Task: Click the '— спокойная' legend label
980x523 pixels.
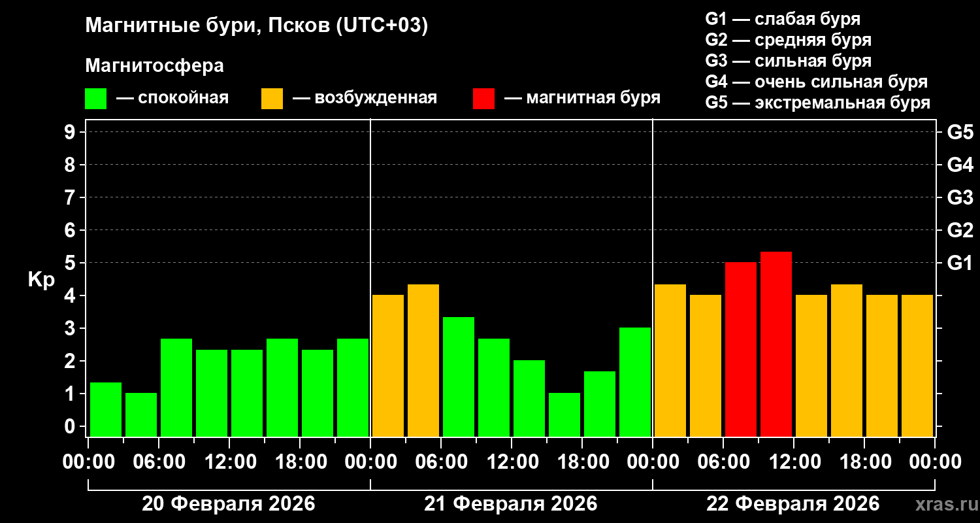Action: pos(172,98)
